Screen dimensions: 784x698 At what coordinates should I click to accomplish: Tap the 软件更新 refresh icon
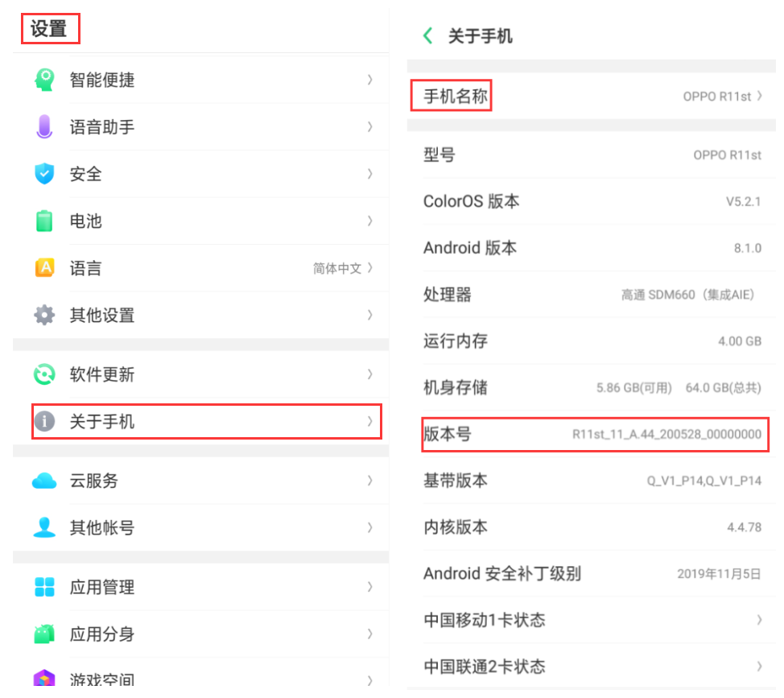click(x=44, y=374)
